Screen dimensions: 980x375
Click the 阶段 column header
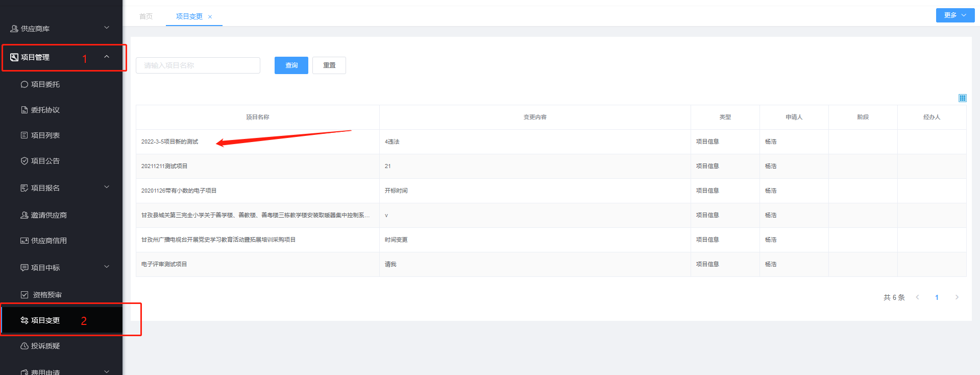point(863,117)
